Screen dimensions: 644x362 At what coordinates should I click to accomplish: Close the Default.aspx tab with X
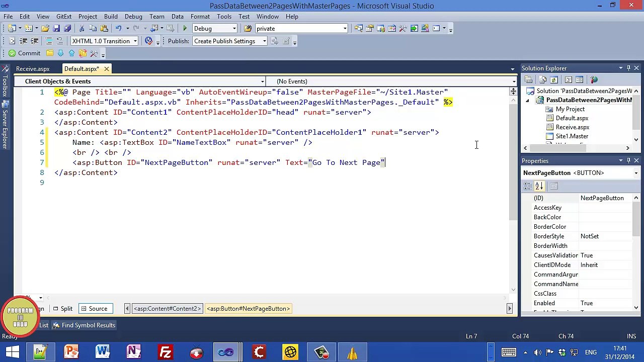click(x=106, y=69)
